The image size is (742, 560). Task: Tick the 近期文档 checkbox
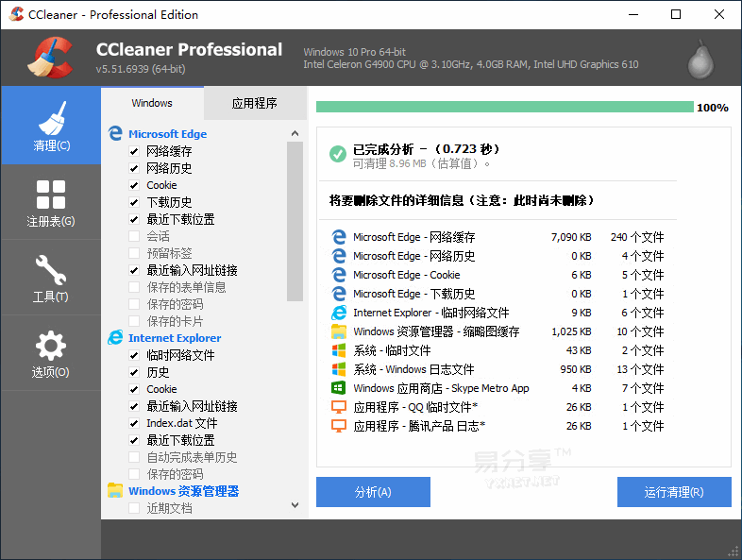[x=134, y=508]
